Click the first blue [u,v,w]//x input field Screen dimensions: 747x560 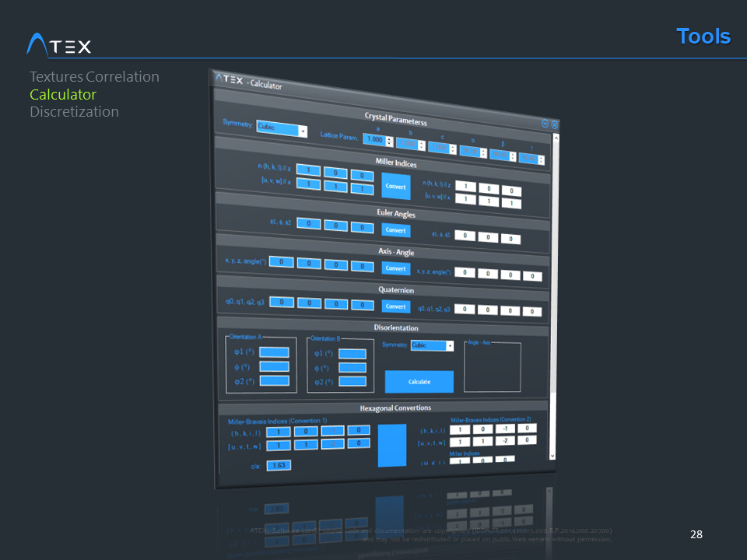click(308, 184)
